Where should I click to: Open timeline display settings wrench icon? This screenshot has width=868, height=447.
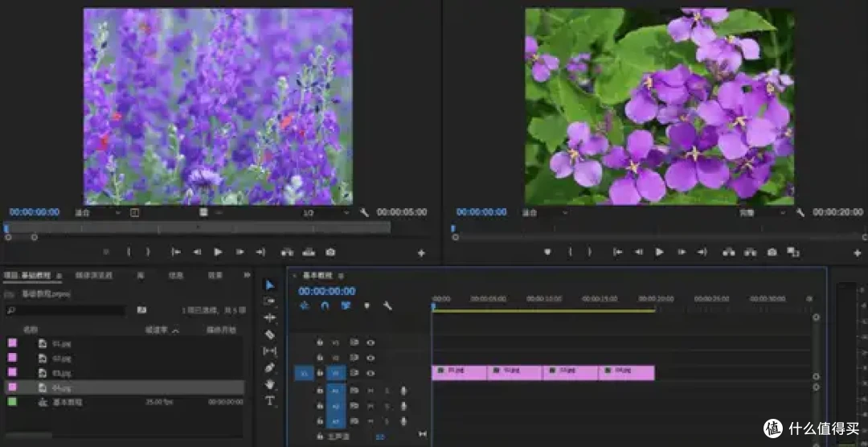(387, 306)
